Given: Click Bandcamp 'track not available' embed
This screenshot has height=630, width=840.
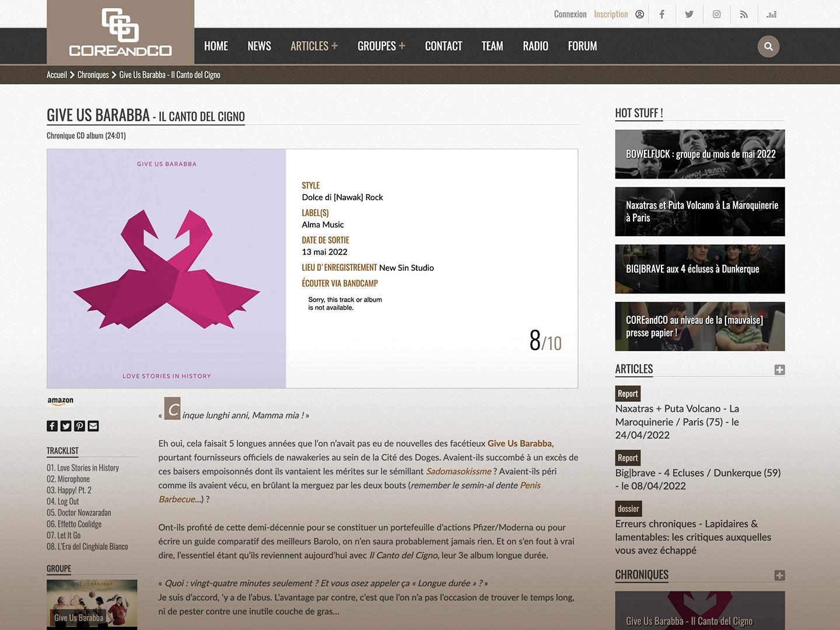Looking at the screenshot, I should (x=345, y=303).
